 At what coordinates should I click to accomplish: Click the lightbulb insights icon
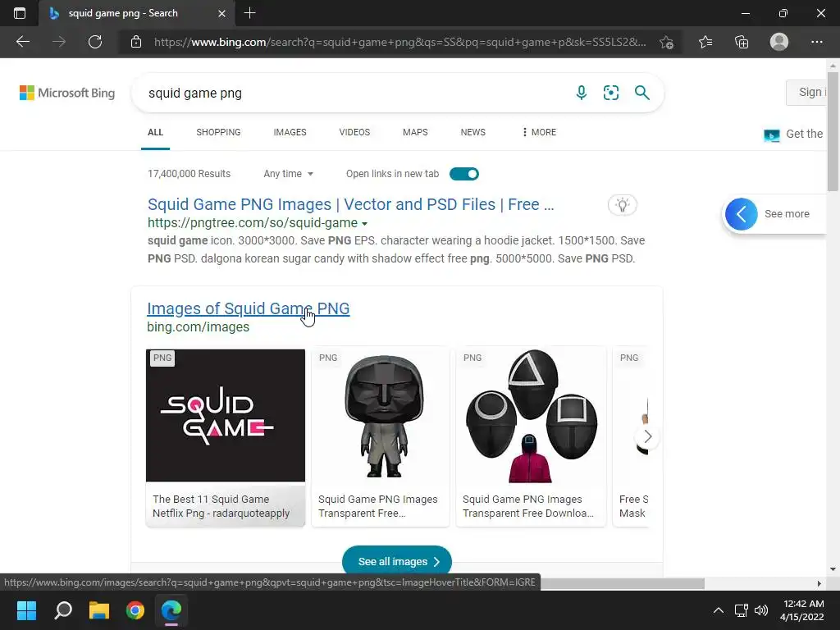coord(623,204)
